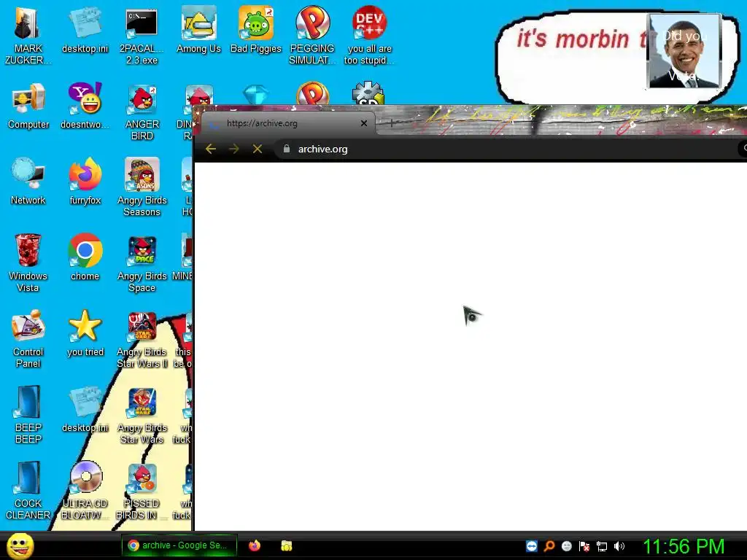Close the https://archive.org tab
The width and height of the screenshot is (747, 560).
[364, 123]
